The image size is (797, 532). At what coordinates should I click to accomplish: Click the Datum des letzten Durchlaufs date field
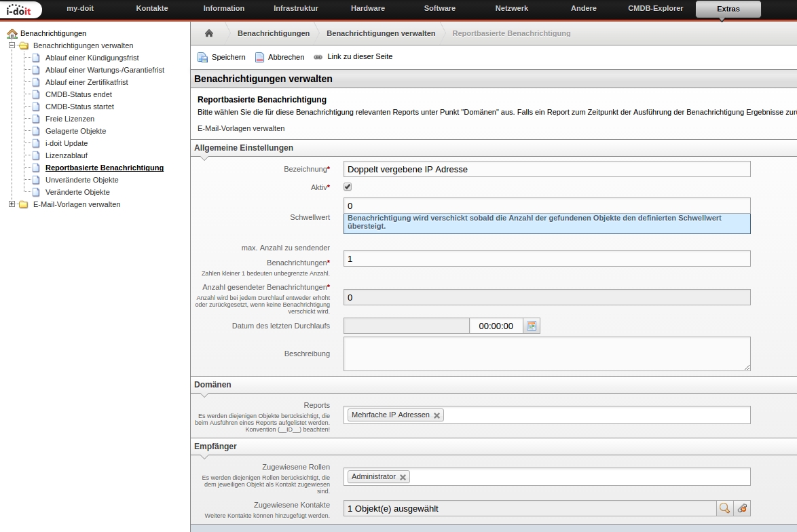click(x=407, y=326)
